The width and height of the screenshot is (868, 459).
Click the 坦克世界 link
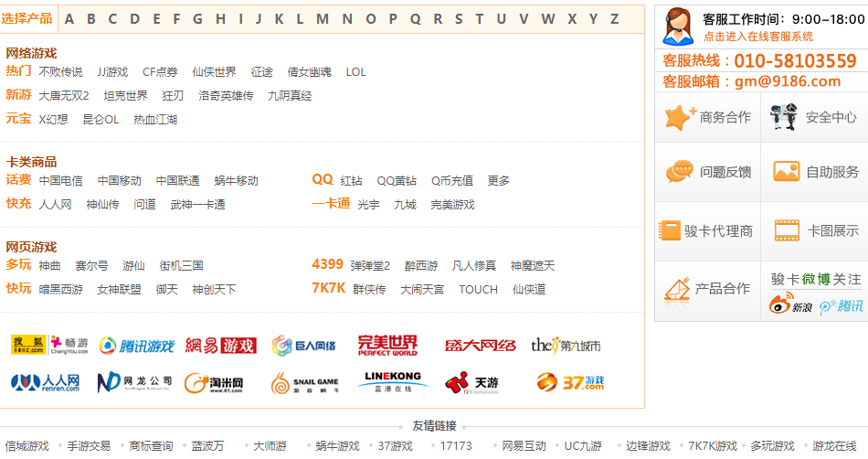126,96
